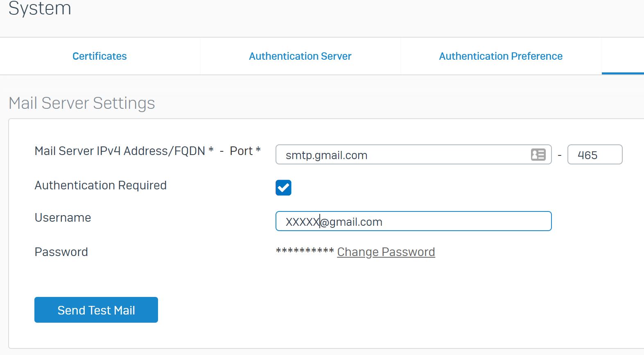Click the Password label text
The width and height of the screenshot is (644, 355).
click(61, 252)
